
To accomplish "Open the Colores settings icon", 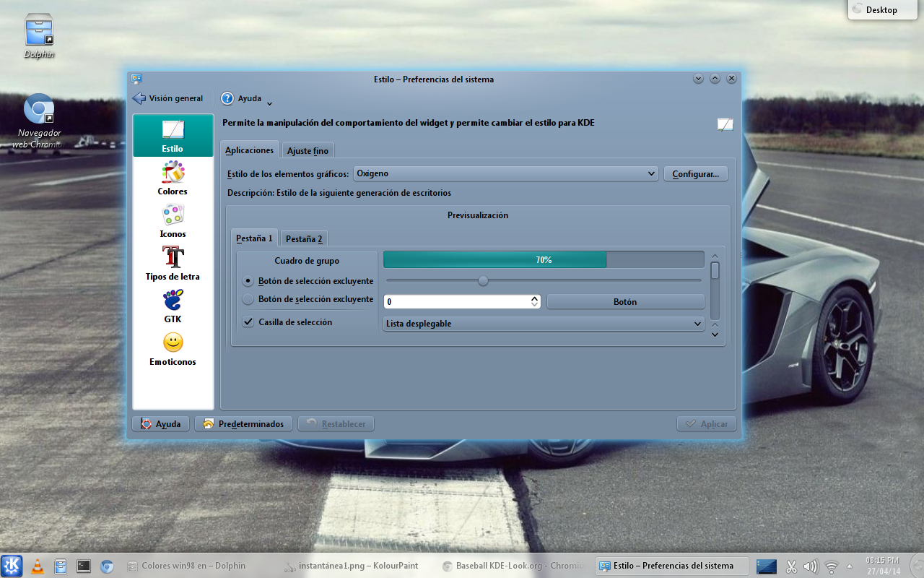I will click(173, 176).
